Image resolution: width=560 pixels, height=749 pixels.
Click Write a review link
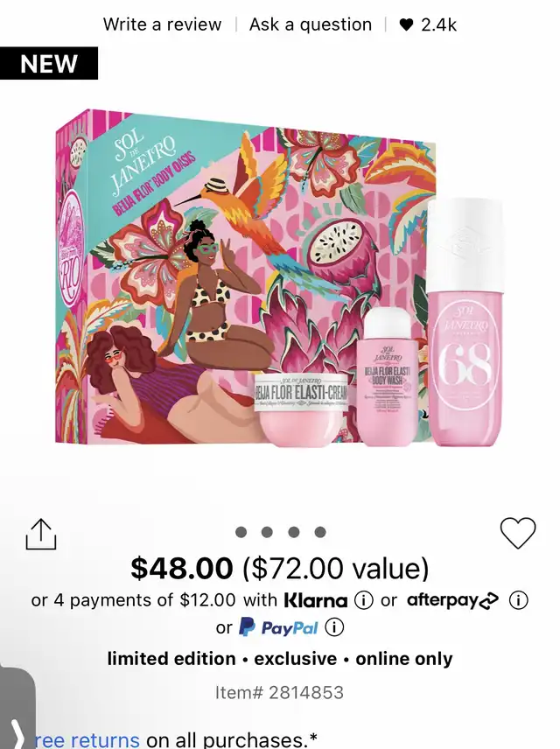(x=163, y=24)
